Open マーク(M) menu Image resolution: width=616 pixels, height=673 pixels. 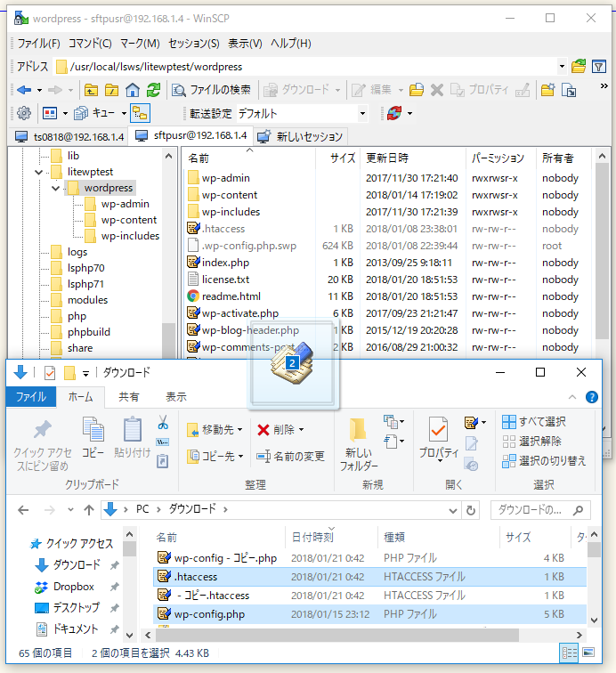pos(140,44)
